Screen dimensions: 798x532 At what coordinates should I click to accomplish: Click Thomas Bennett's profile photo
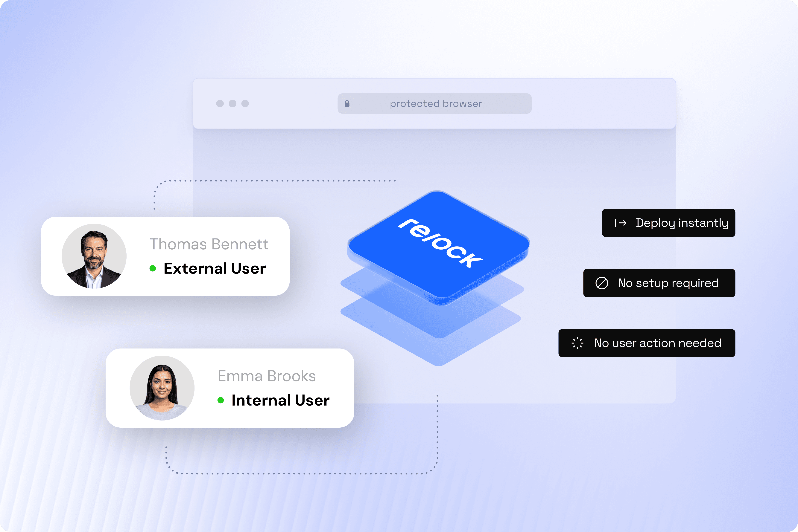click(94, 256)
